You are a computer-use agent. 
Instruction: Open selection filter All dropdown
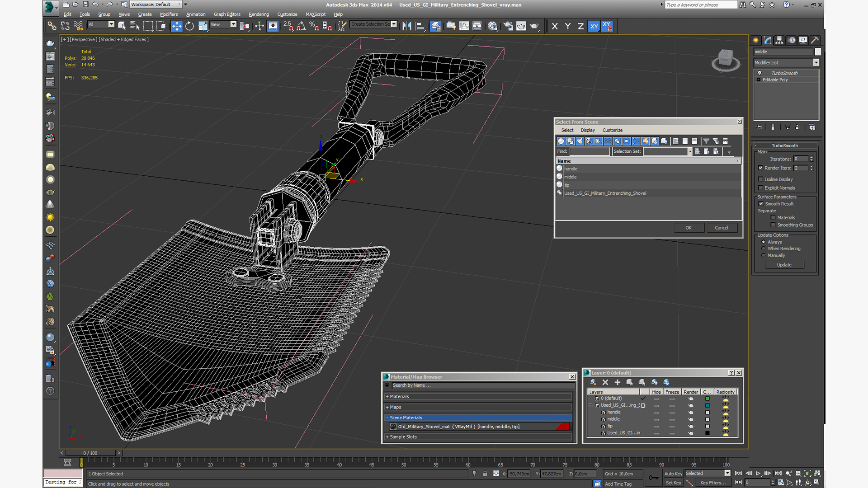[111, 24]
